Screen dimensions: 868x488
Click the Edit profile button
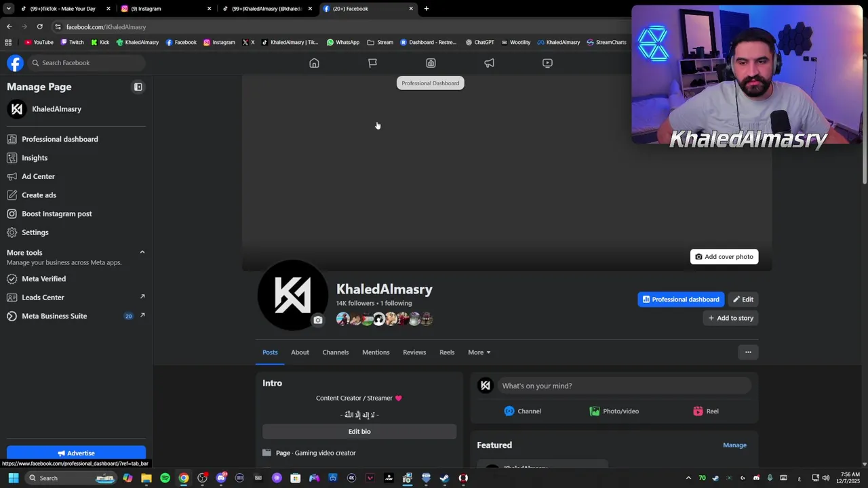coord(743,300)
